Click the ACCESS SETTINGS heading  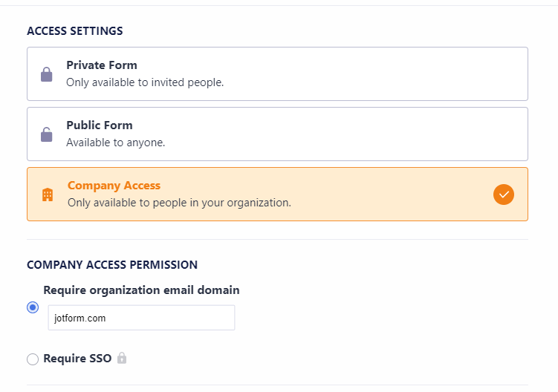pos(75,31)
